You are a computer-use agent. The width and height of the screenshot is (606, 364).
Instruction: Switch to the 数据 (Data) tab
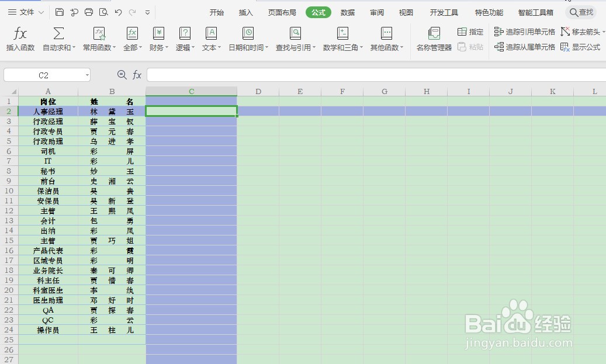348,13
